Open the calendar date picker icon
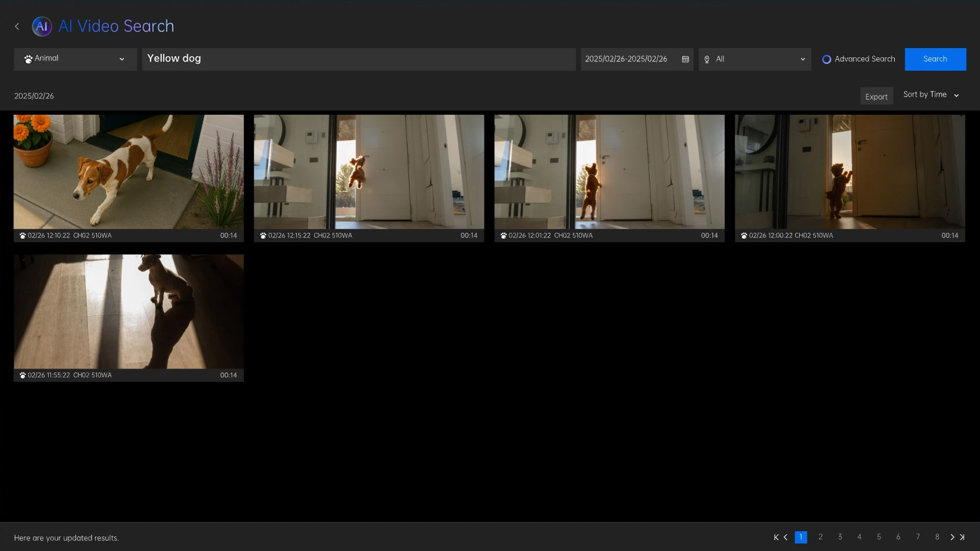This screenshot has height=551, width=980. (x=685, y=59)
